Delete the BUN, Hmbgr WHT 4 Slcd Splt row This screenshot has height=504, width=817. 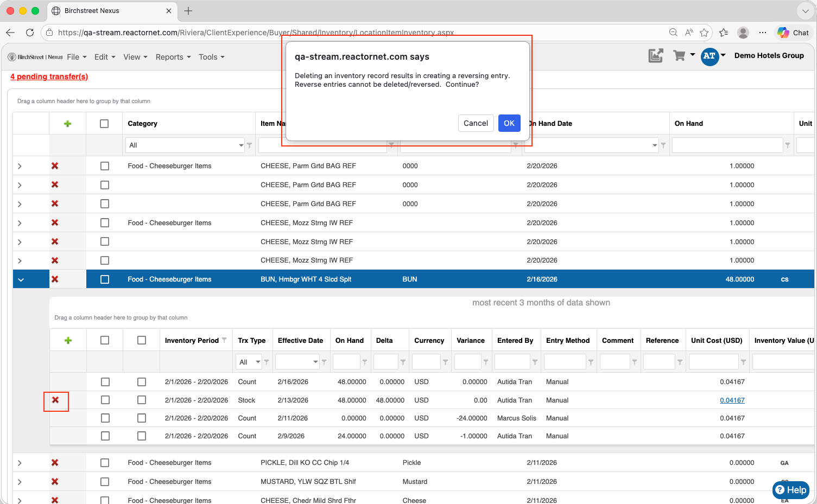(55, 279)
